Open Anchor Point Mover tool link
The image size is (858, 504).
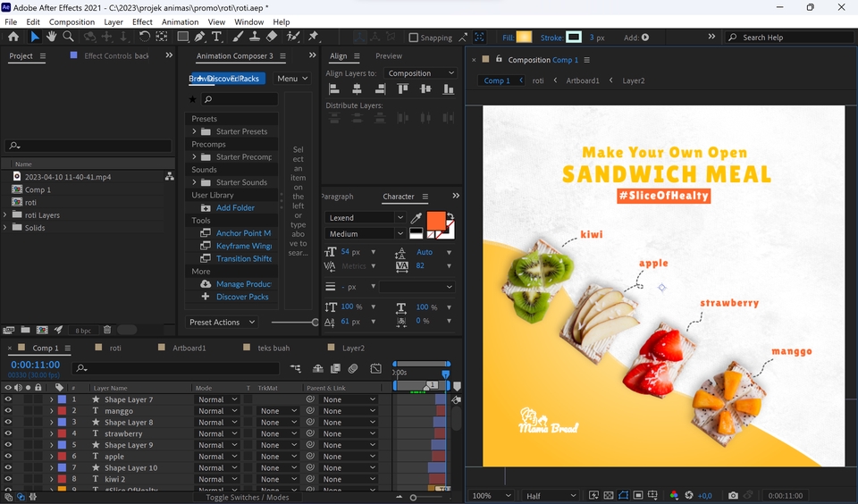243,233
